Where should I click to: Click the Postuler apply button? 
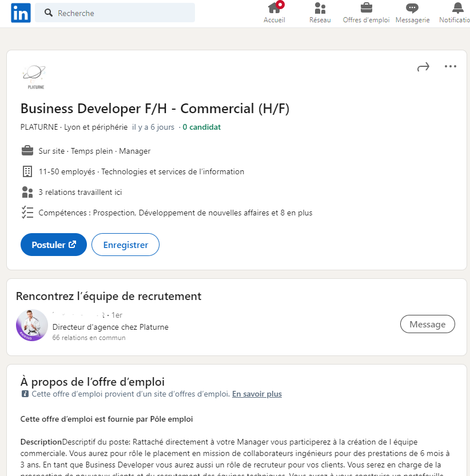click(x=54, y=245)
